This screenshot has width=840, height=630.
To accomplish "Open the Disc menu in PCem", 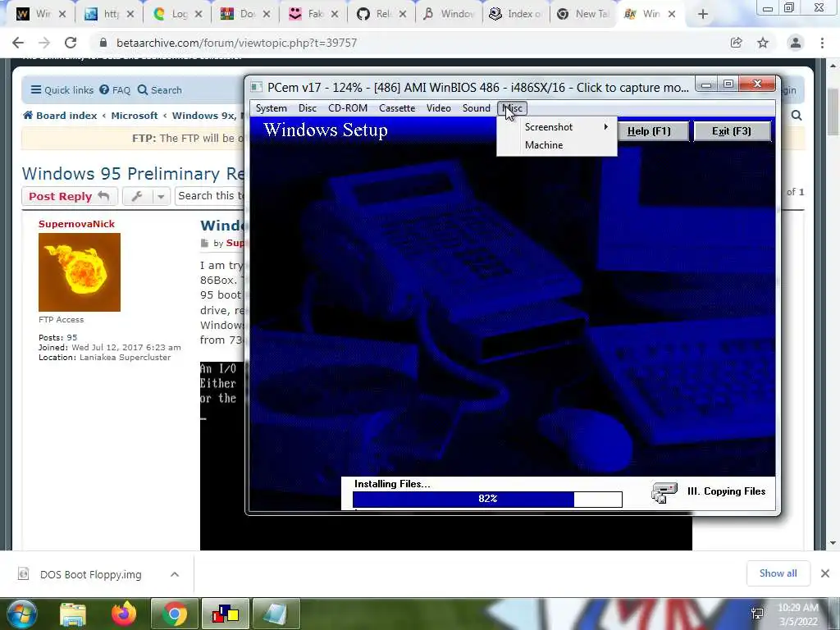I will pos(308,108).
